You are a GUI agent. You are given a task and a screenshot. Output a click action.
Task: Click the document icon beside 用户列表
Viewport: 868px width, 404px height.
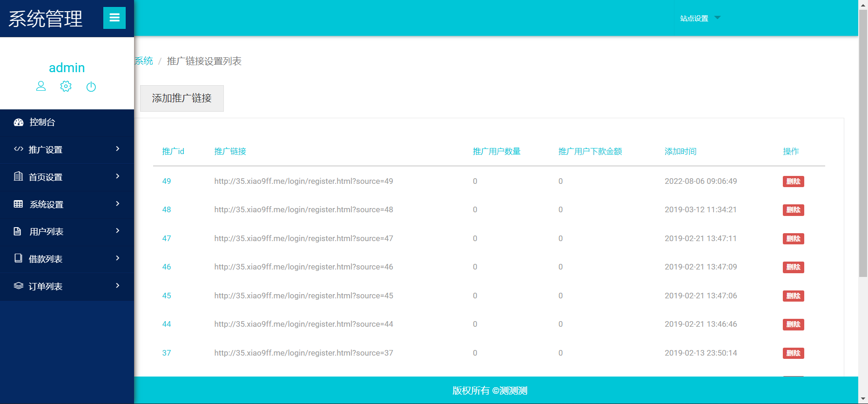coord(18,231)
